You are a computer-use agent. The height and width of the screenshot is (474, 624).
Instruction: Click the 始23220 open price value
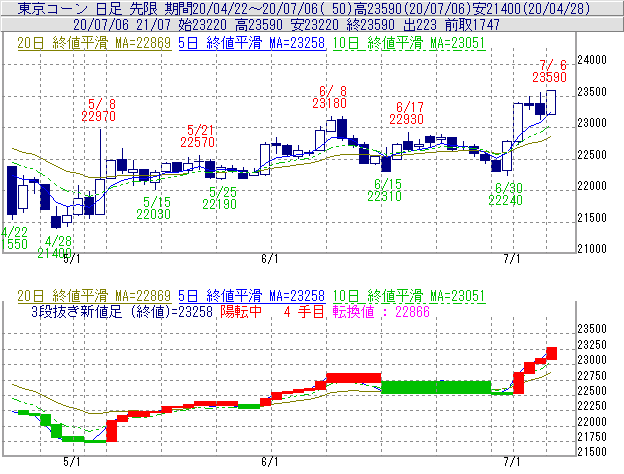(203, 25)
